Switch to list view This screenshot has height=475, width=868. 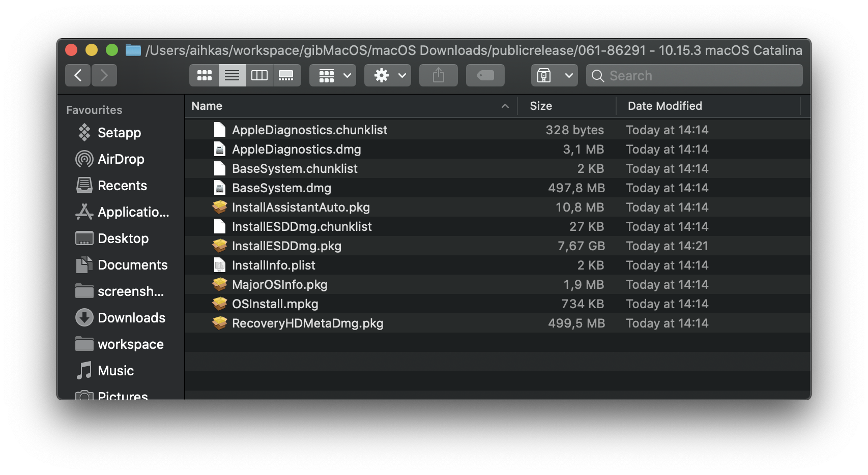click(x=232, y=75)
